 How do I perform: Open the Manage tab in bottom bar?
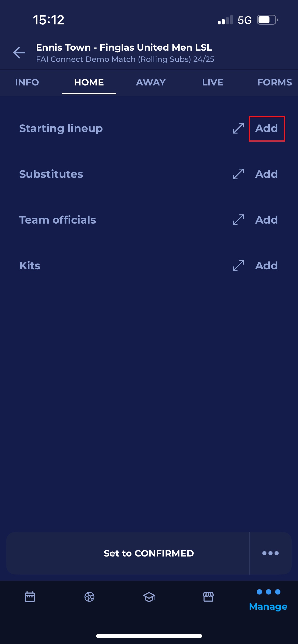tap(268, 600)
